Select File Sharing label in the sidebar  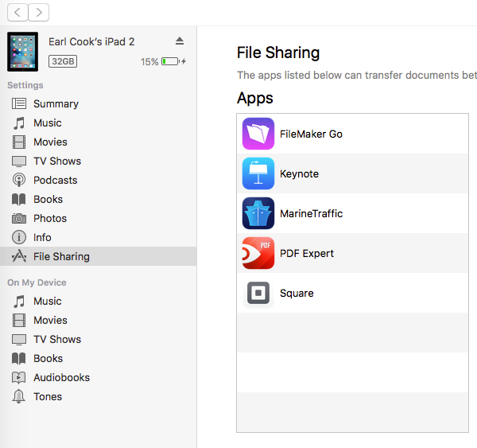61,257
